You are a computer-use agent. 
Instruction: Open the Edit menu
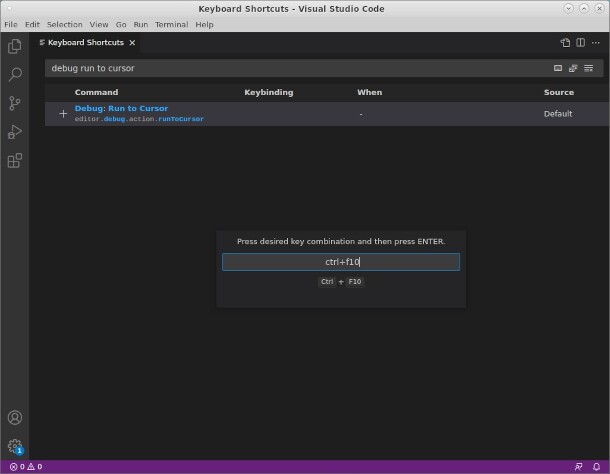point(32,25)
